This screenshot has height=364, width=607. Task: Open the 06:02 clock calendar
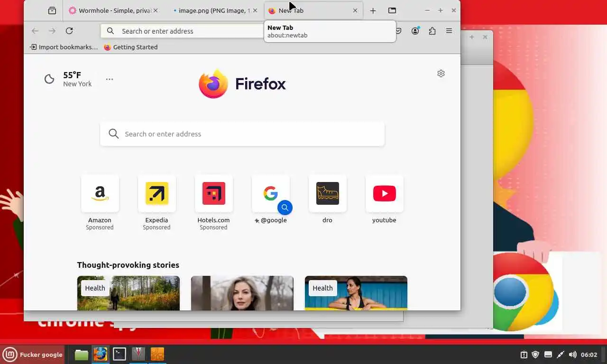click(x=589, y=355)
